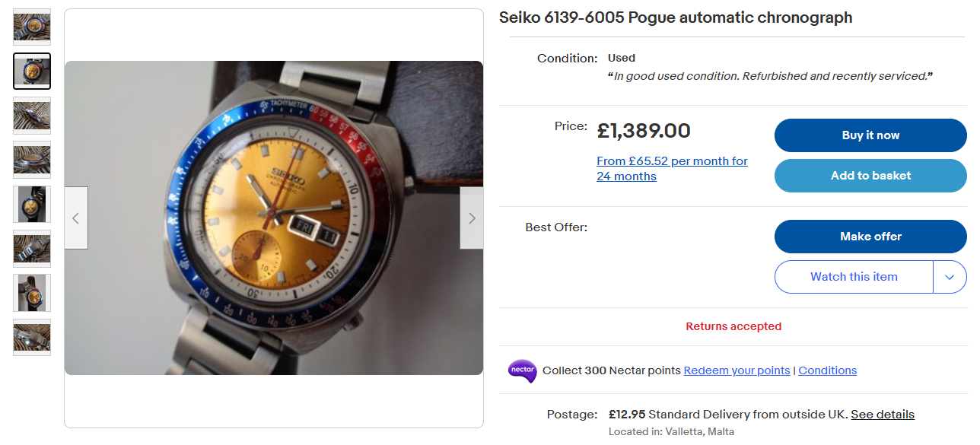Click the next image arrow

click(472, 218)
